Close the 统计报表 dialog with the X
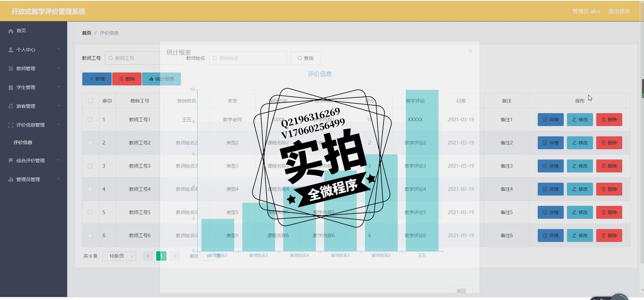 470,51
